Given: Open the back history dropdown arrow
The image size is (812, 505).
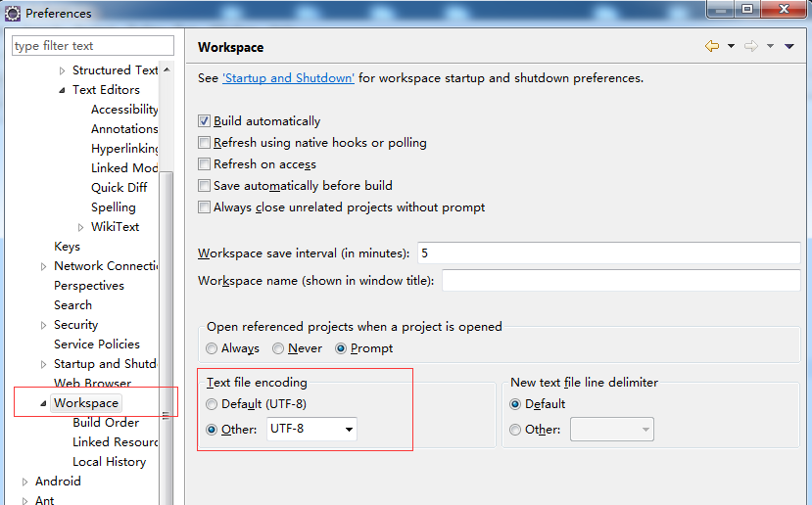Looking at the screenshot, I should [731, 47].
